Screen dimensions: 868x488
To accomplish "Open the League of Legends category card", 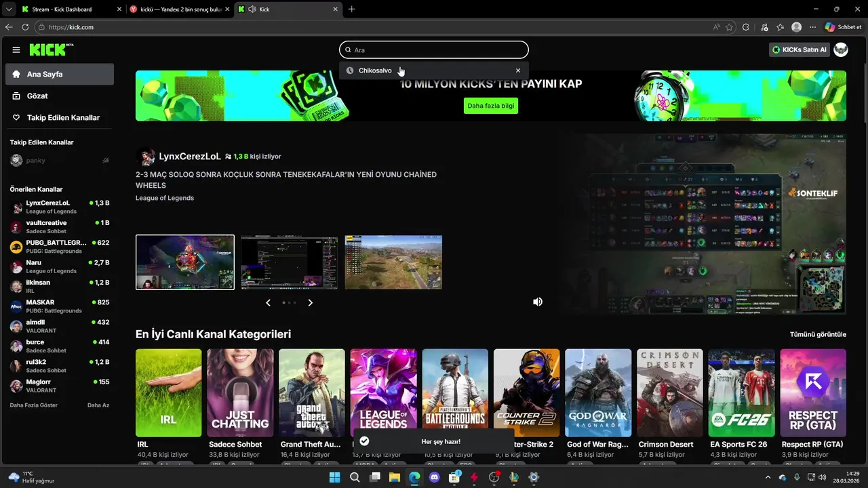I will click(384, 393).
